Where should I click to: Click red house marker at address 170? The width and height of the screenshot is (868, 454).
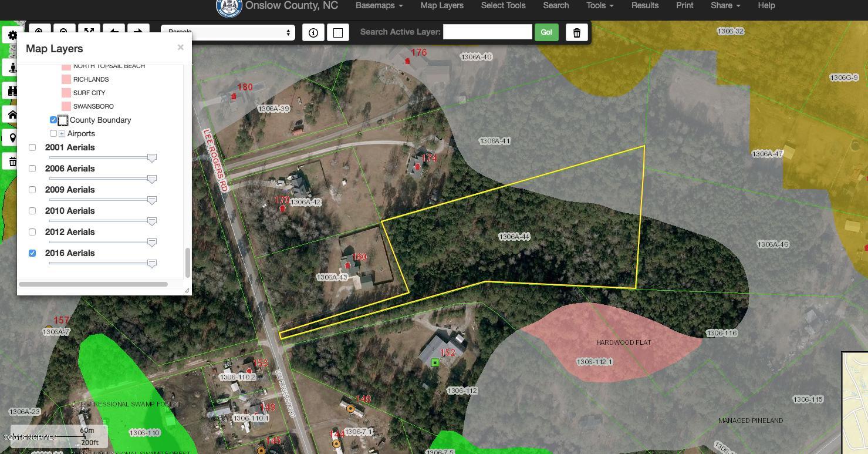click(x=283, y=208)
